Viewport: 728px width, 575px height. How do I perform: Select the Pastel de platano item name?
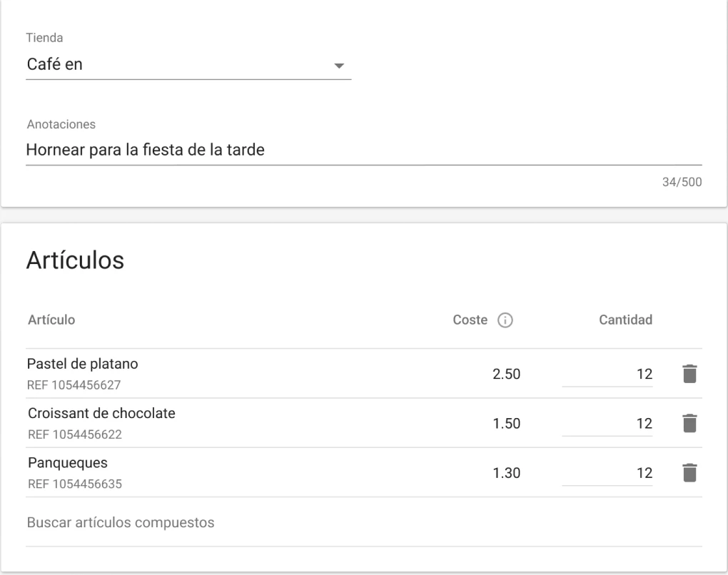point(82,364)
